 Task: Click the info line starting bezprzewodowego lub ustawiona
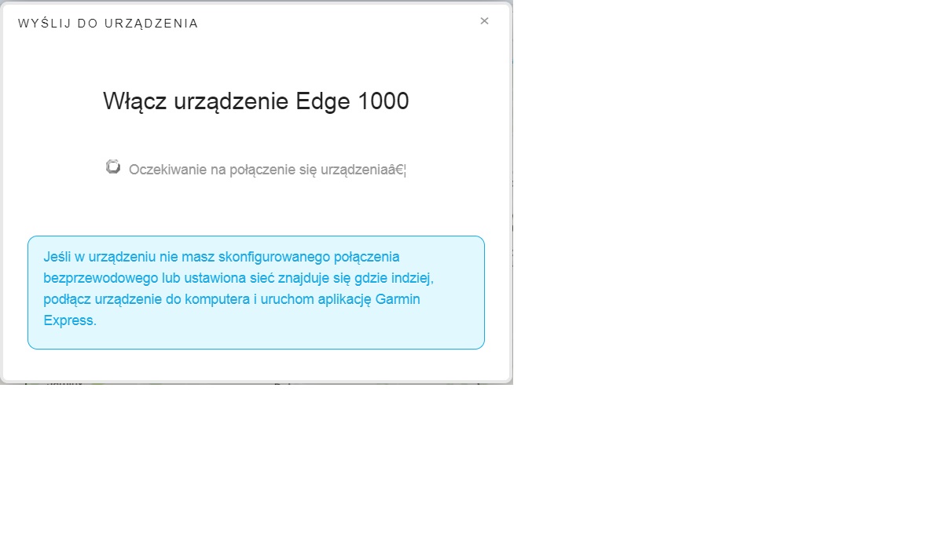239,278
